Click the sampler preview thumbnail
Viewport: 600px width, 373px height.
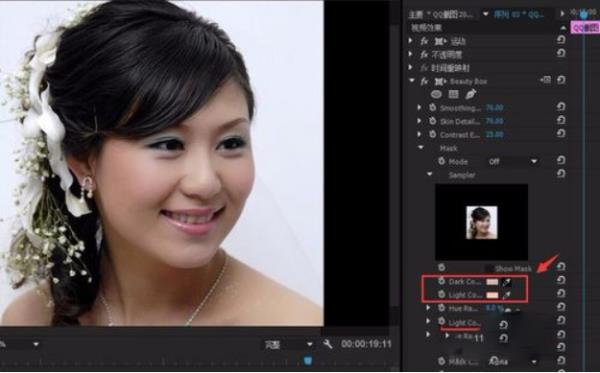481,222
